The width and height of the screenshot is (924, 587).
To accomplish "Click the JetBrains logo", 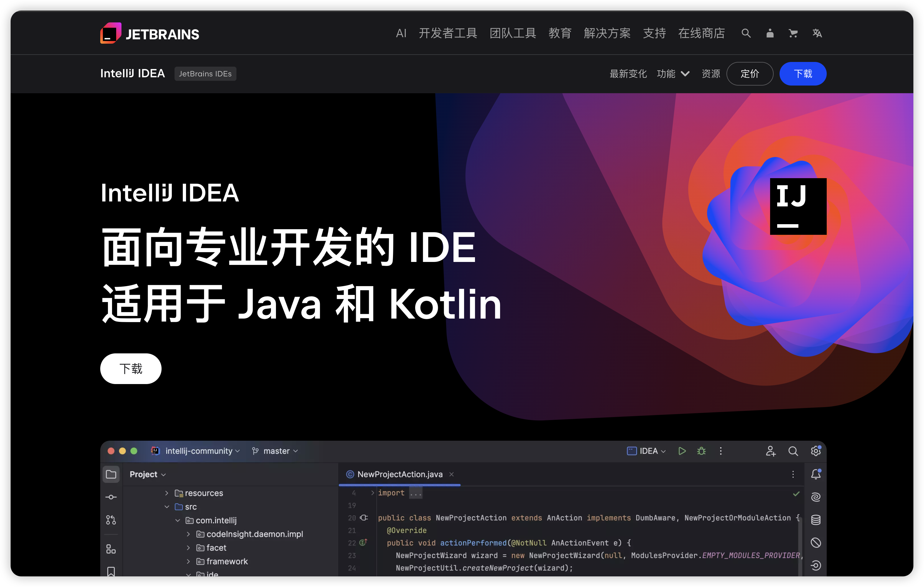I will click(150, 33).
